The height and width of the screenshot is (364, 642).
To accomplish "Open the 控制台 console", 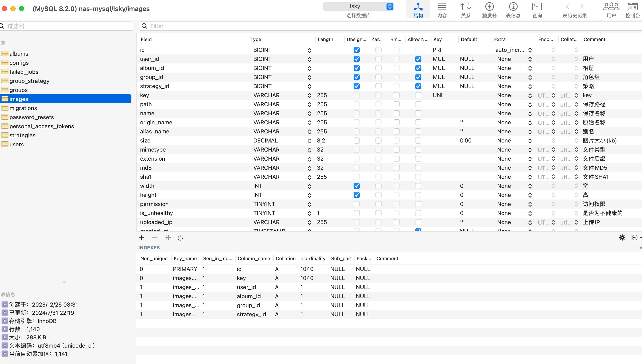I will pyautogui.click(x=632, y=10).
